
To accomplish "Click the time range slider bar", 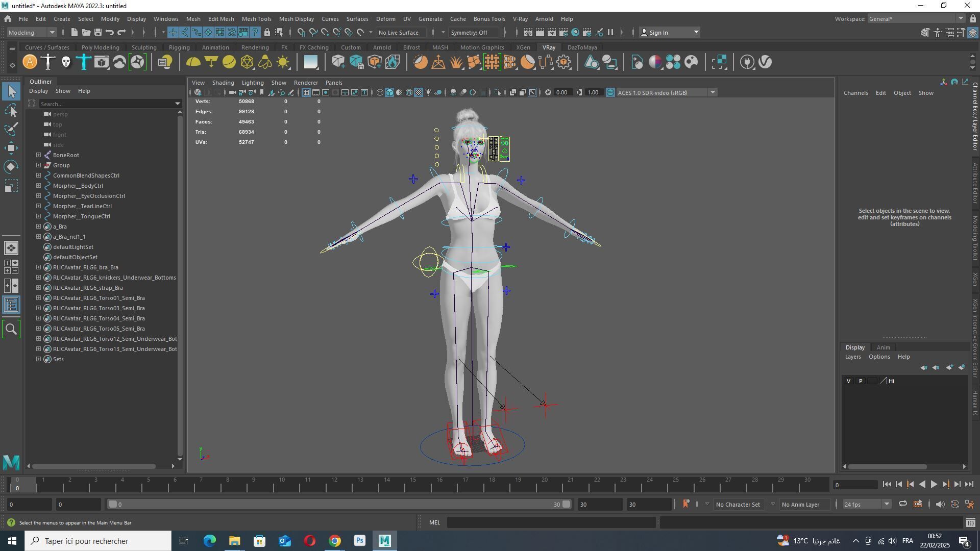I will [x=339, y=505].
